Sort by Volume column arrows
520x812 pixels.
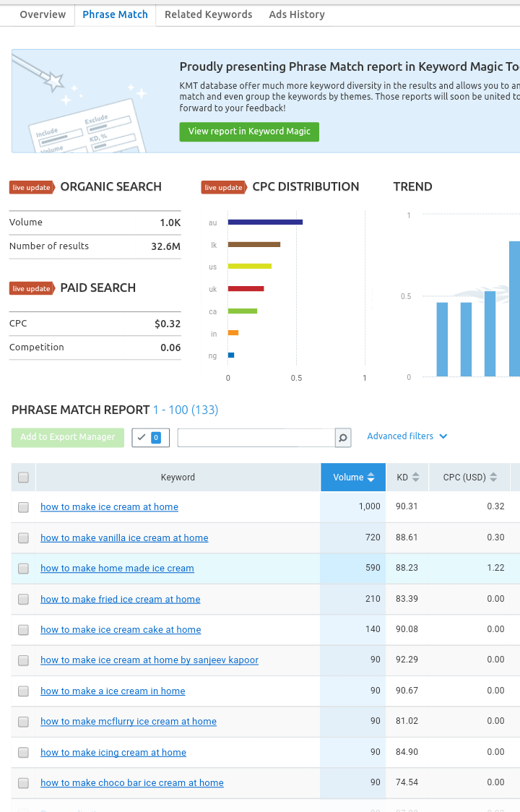[x=370, y=478]
